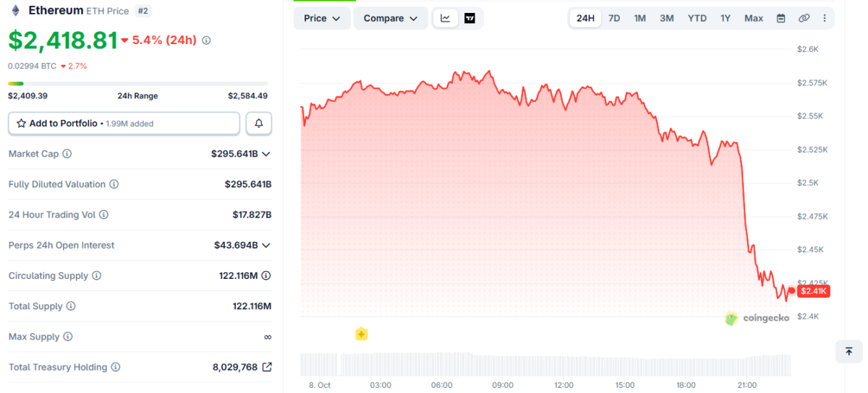Image resolution: width=868 pixels, height=393 pixels.
Task: Select the 7D timeframe tab
Action: (x=614, y=18)
